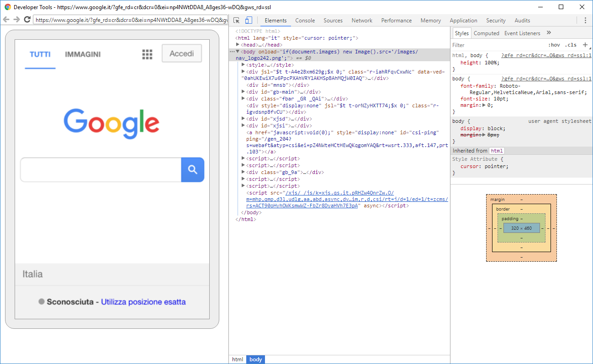Viewport: 593px width, 364px height.
Task: Switch to the Computed pane tab
Action: coord(486,33)
